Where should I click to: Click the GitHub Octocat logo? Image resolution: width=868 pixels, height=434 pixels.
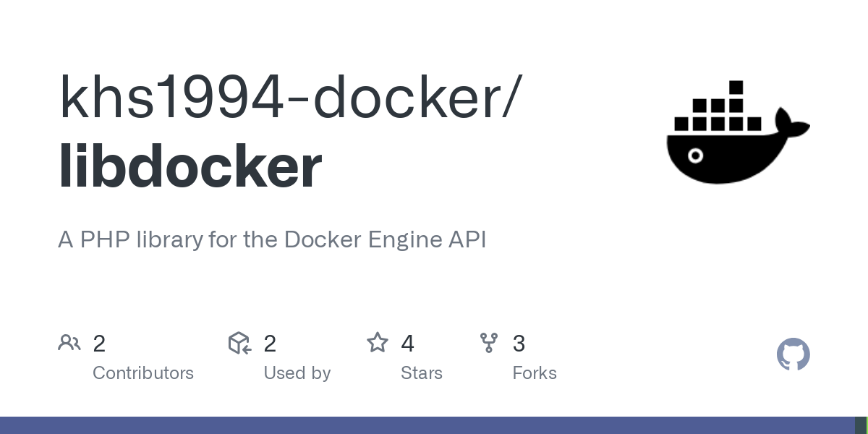click(793, 354)
